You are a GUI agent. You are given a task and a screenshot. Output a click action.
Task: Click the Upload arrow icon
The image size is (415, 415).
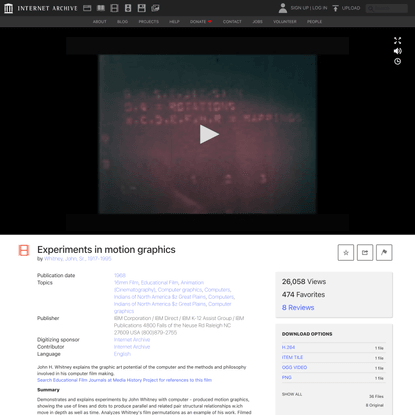pyautogui.click(x=335, y=8)
